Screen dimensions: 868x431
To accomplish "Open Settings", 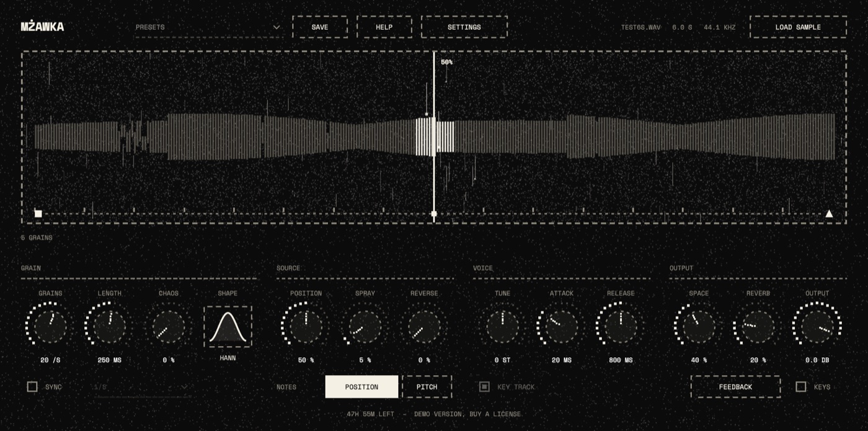I will 464,27.
